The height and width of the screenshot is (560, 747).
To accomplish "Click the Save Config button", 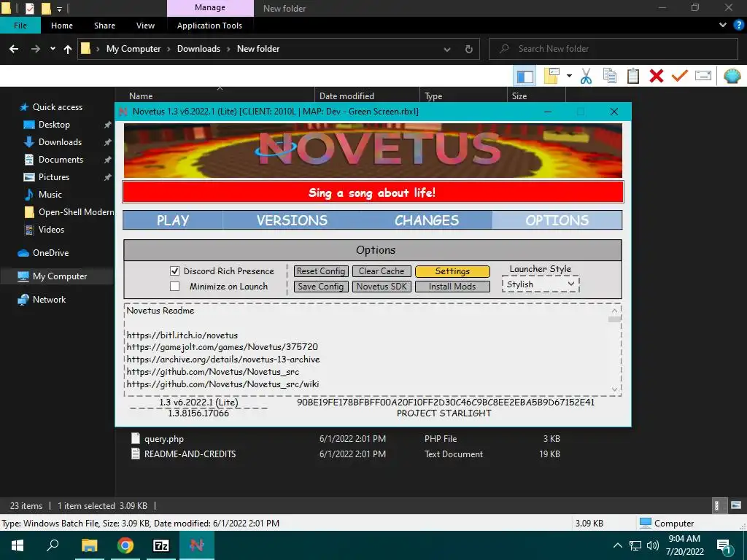I will click(321, 286).
